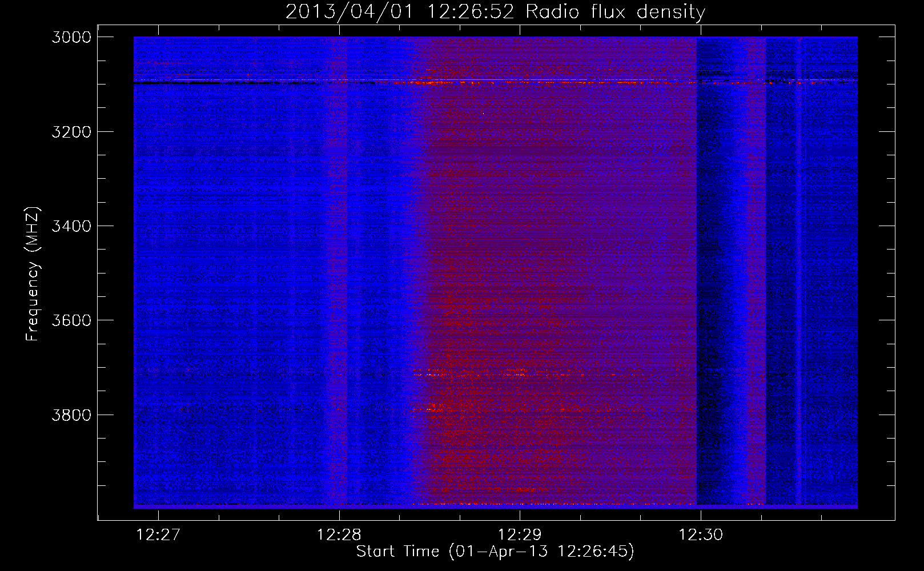This screenshot has width=924, height=571.
Task: Click the 'Frequency (MHZ)' axis label
Action: click(33, 274)
